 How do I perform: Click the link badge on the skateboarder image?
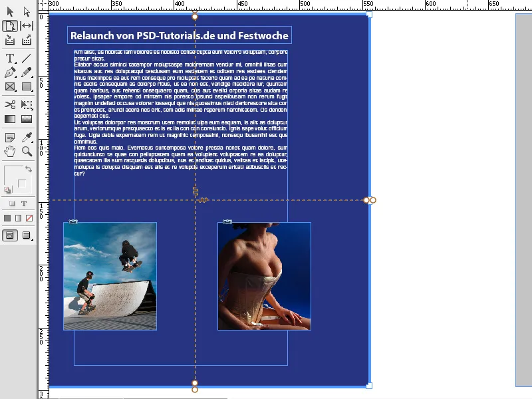[73, 221]
